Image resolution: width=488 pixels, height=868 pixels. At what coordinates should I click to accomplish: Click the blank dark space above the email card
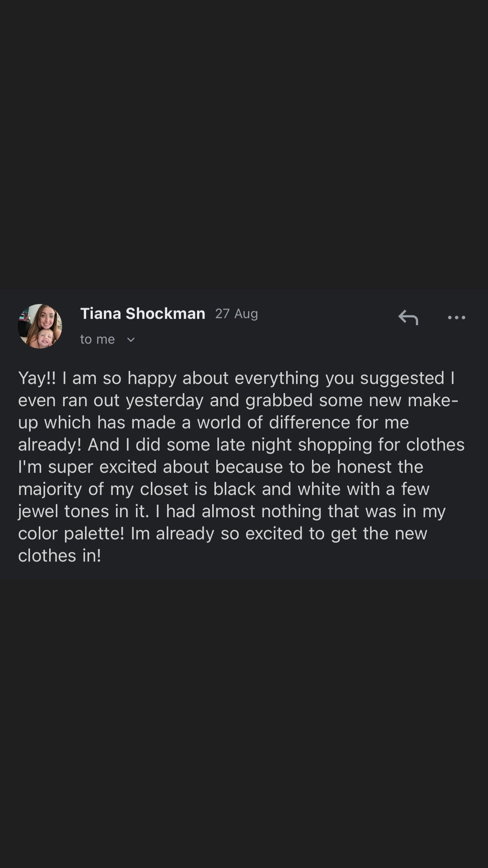coord(244,144)
